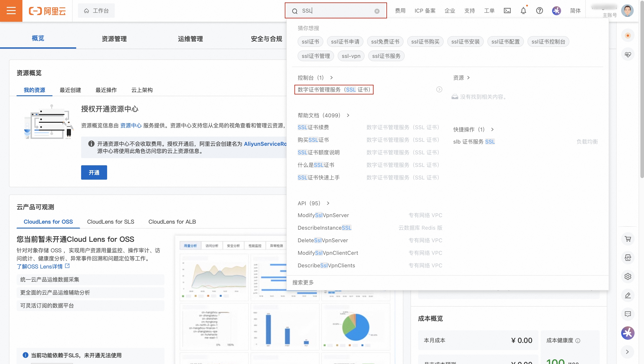Viewport: 644px width, 364px height.
Task: Open the 费用 header menu
Action: tap(400, 11)
